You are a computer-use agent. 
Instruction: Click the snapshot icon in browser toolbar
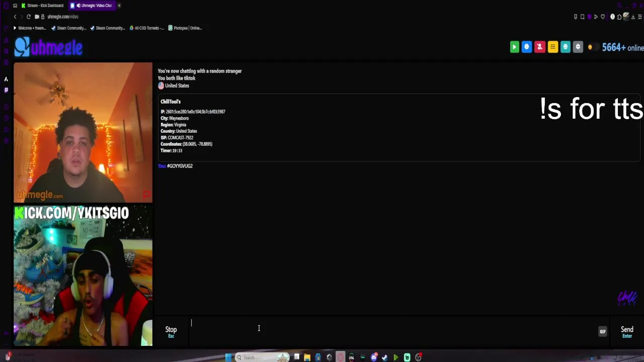coord(583,17)
